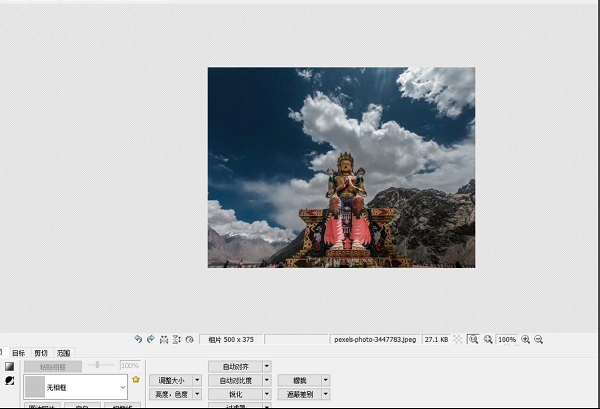Image resolution: width=600 pixels, height=409 pixels.
Task: Open the 自动对齐 dropdown arrow
Action: tap(267, 367)
